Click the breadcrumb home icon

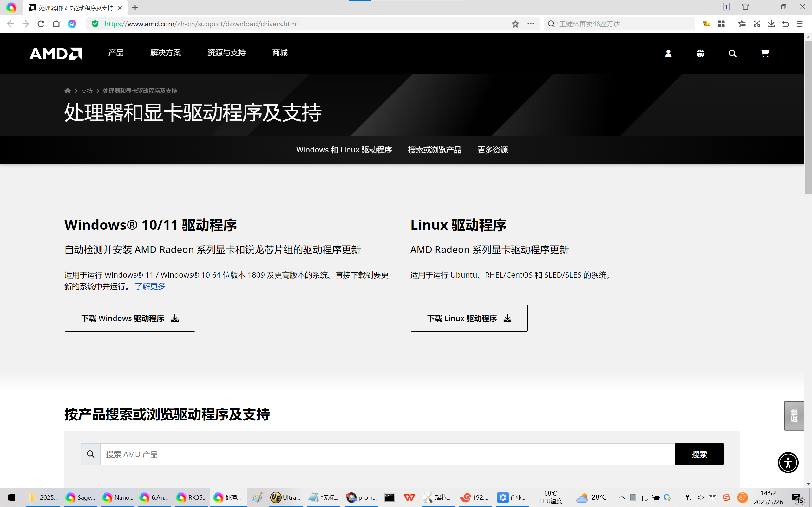click(x=68, y=91)
